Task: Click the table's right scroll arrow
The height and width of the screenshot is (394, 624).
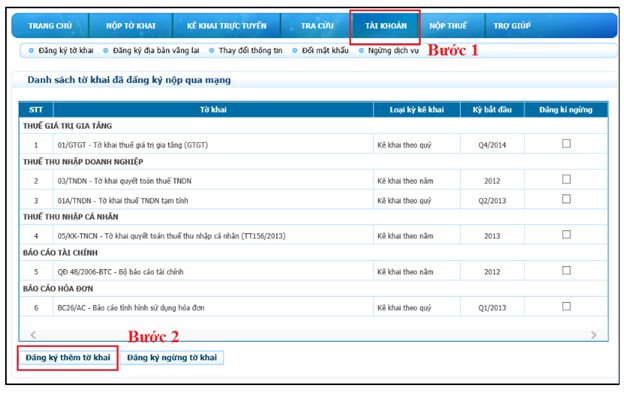Action: [593, 335]
